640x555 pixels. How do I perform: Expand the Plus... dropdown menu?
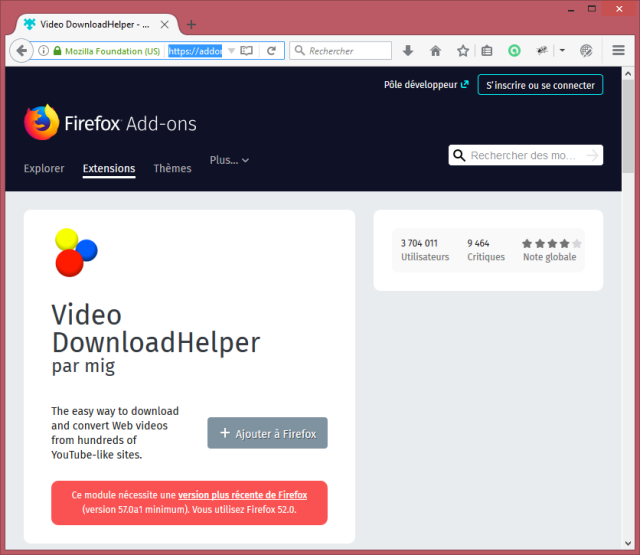(229, 160)
